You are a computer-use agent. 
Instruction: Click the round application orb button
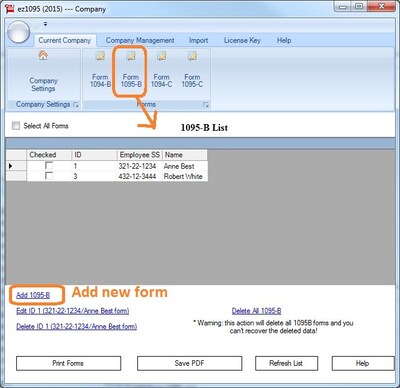tap(19, 32)
